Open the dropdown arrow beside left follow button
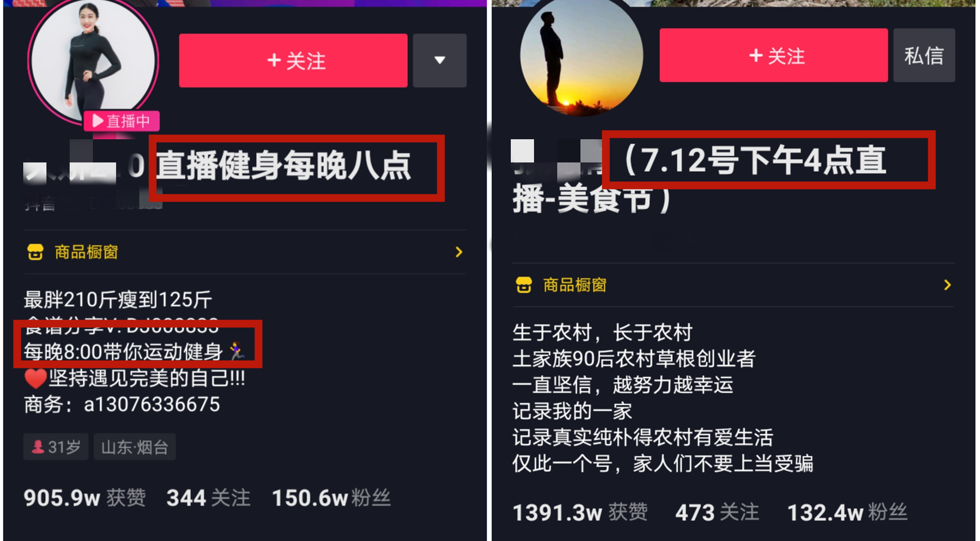Screen dimensions: 980x541 tap(440, 60)
